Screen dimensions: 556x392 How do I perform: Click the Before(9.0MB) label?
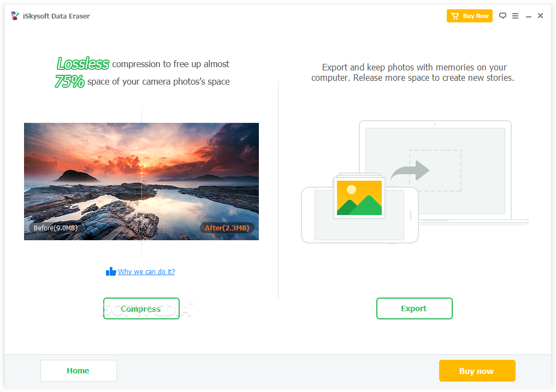[56, 228]
